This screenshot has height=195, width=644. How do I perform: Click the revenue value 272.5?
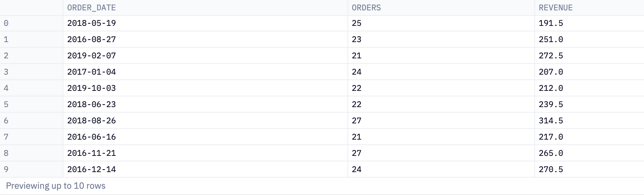[551, 56]
